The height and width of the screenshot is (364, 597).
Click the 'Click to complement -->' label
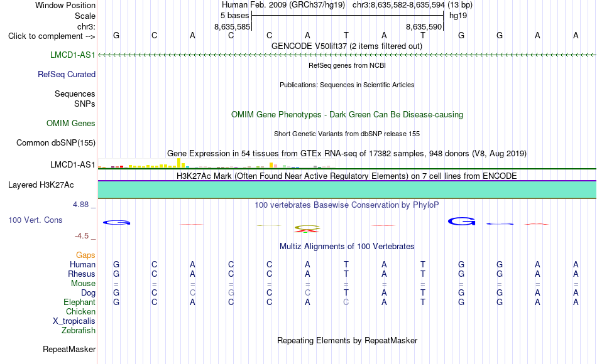[x=52, y=36]
